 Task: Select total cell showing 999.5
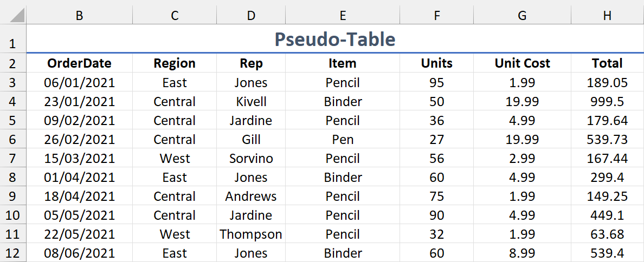607,102
